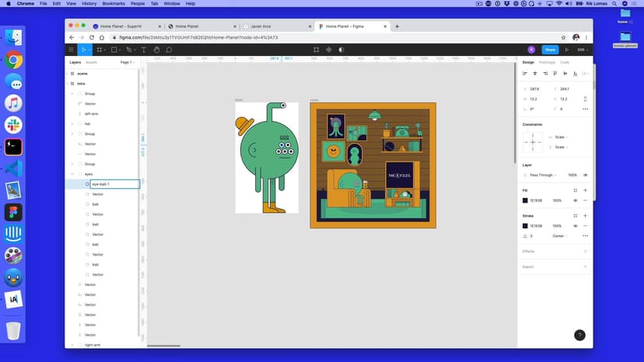Viewport: 644px width, 362px height.
Task: Open the Figma main menu hamburger icon
Action: [71, 50]
